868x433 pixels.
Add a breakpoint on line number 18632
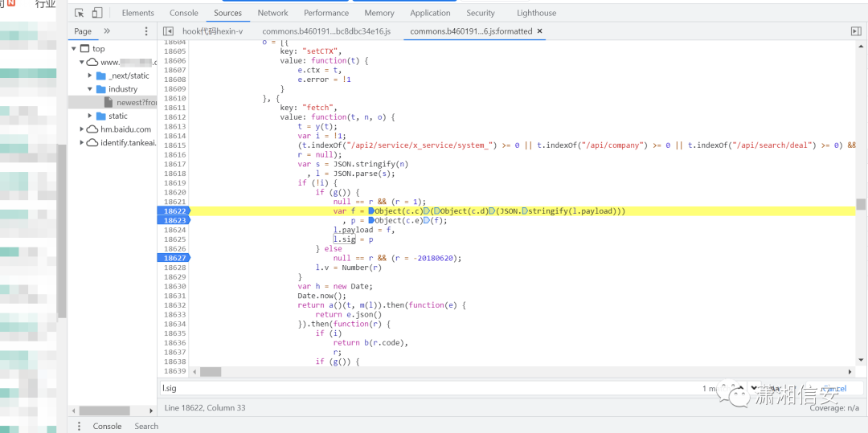[174, 305]
